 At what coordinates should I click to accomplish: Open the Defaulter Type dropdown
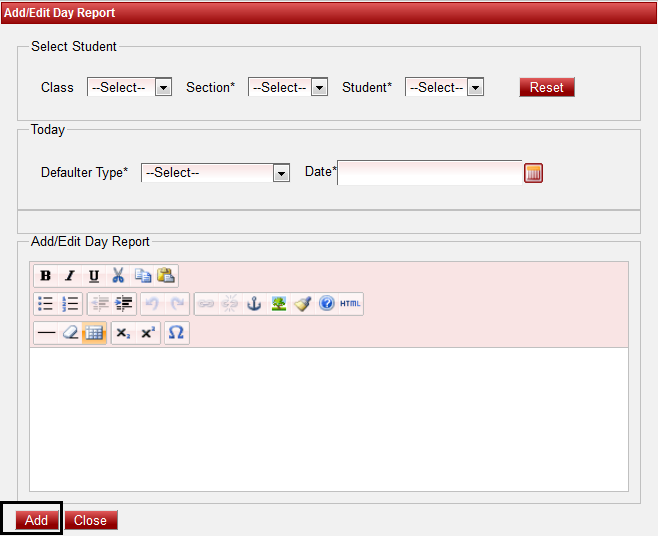(x=215, y=173)
